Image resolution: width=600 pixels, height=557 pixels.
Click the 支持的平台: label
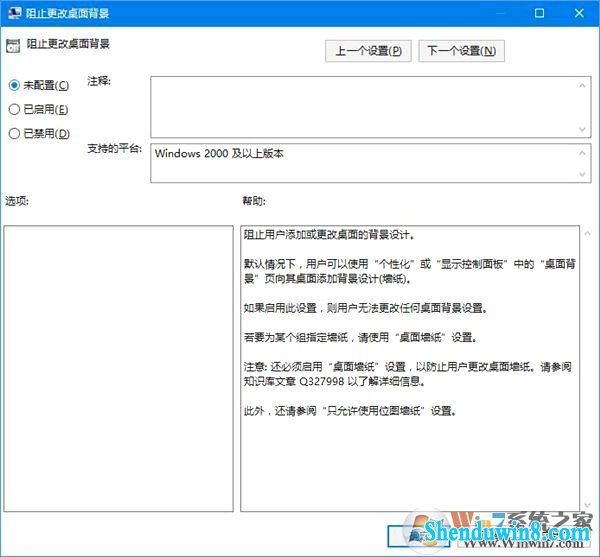[x=114, y=148]
